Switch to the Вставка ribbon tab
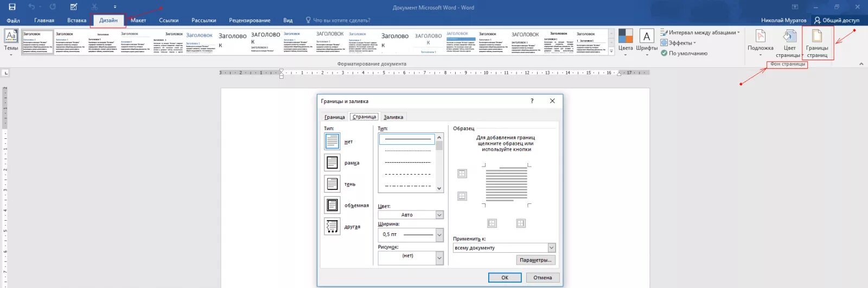Screen dimensions: 868x288 (77, 21)
